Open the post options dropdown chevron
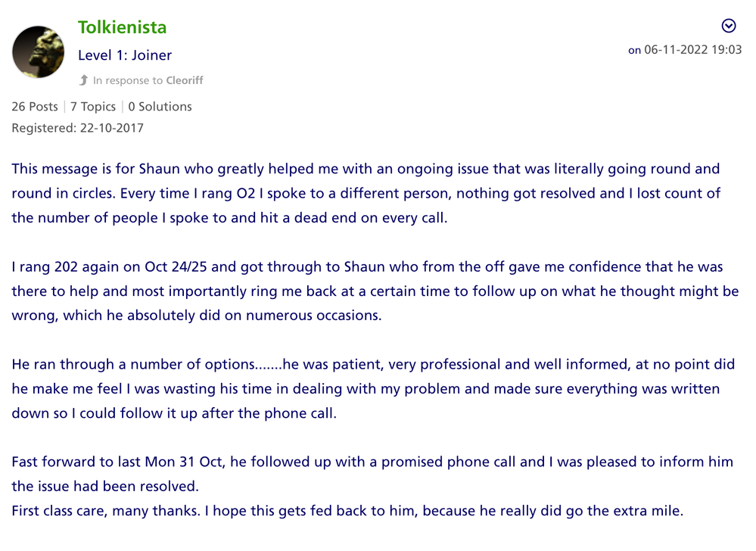This screenshot has height=551, width=756. click(729, 26)
